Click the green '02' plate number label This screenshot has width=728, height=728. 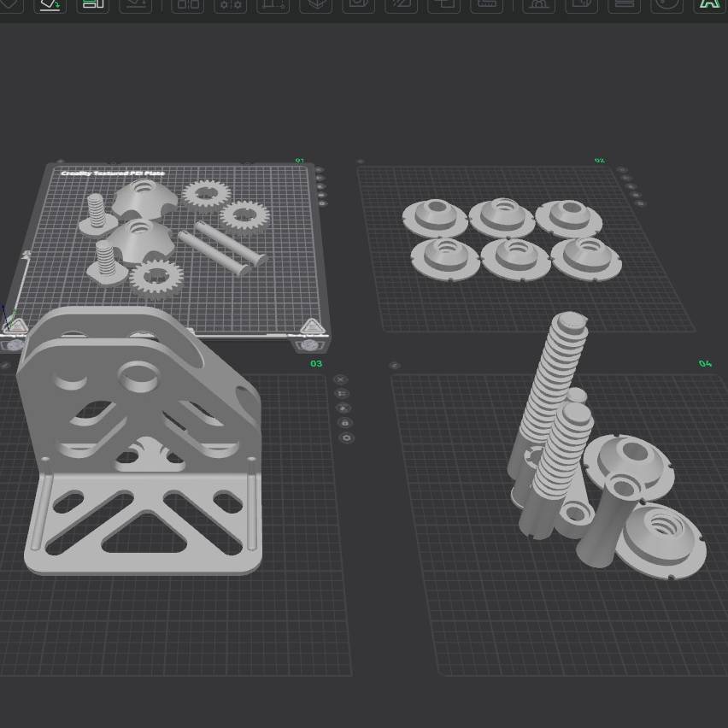[x=599, y=161]
